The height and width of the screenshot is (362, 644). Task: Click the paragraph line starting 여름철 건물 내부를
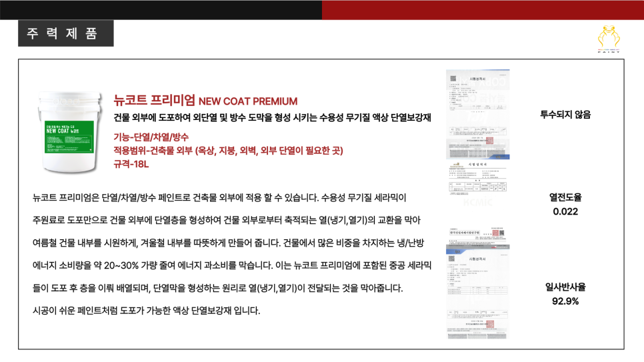click(228, 243)
